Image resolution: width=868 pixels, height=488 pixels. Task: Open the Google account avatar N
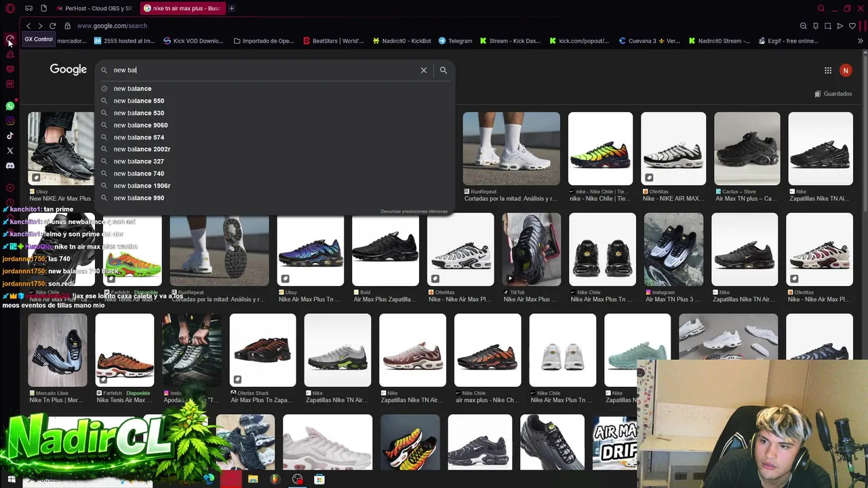[846, 70]
